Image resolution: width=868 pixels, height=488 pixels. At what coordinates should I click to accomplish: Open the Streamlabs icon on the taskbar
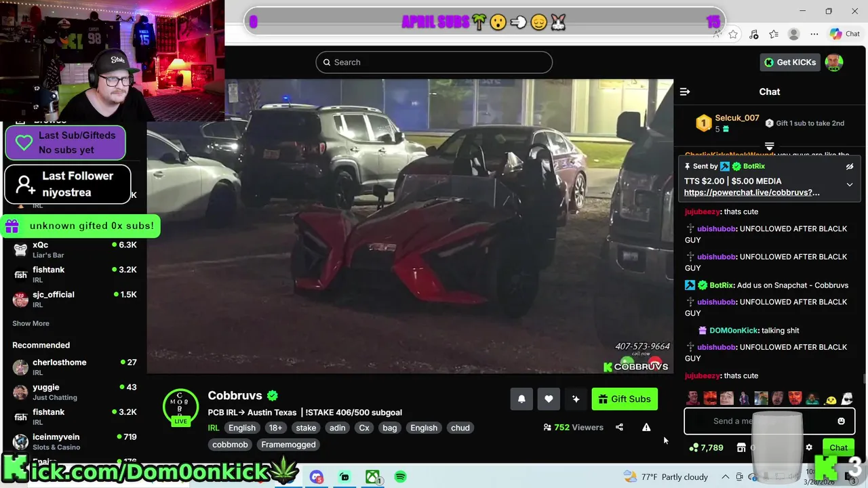pyautogui.click(x=344, y=477)
